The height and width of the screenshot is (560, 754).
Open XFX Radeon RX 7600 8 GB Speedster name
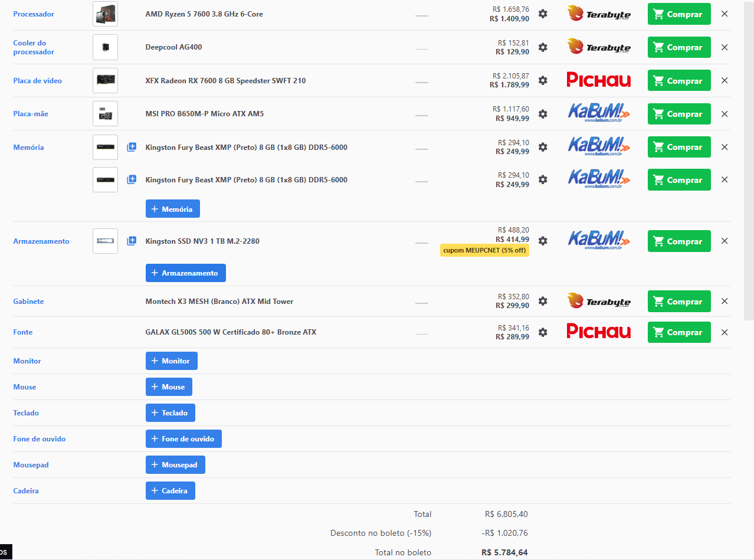point(225,81)
